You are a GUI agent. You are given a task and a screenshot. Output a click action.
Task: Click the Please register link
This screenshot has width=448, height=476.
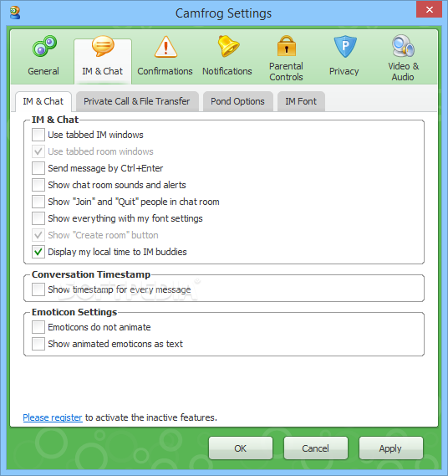(x=53, y=417)
